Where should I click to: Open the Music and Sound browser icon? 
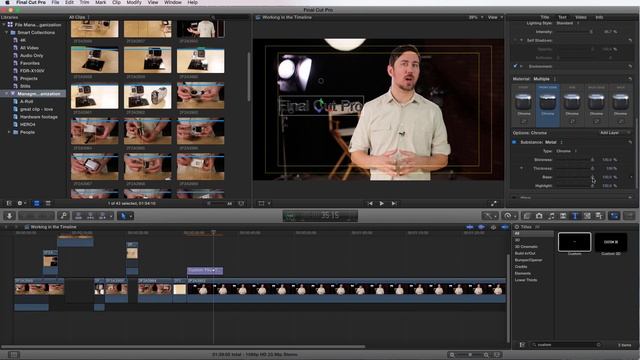[x=551, y=216]
